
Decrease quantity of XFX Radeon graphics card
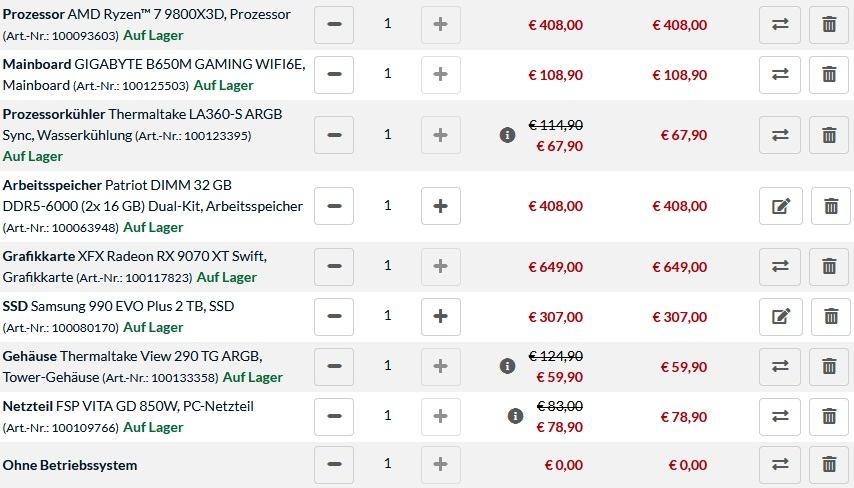point(334,266)
